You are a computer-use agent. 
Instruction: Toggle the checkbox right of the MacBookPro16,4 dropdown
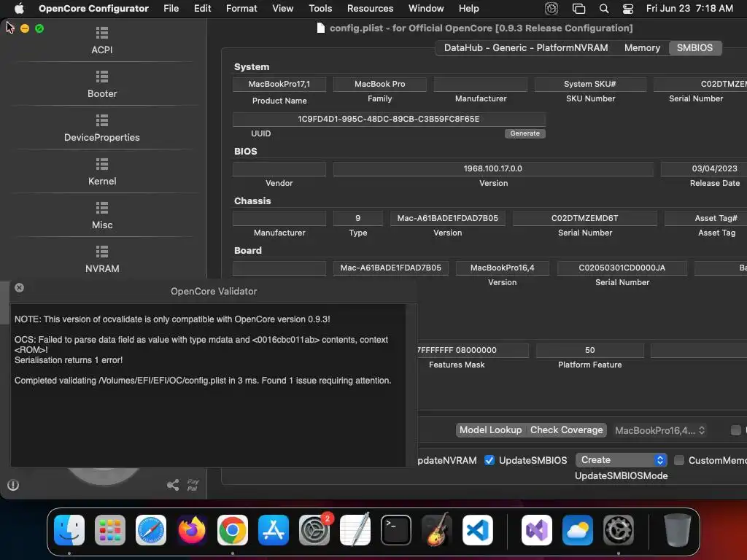[x=736, y=430]
